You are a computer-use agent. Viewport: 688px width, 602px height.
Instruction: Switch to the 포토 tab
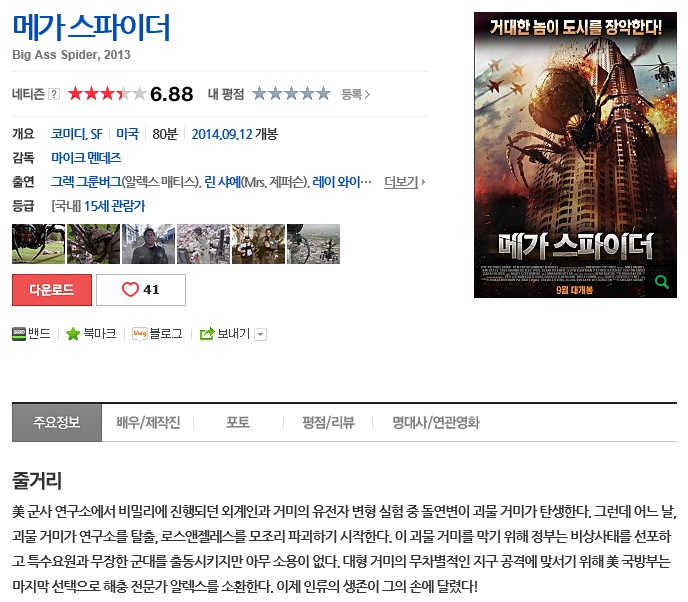[238, 423]
